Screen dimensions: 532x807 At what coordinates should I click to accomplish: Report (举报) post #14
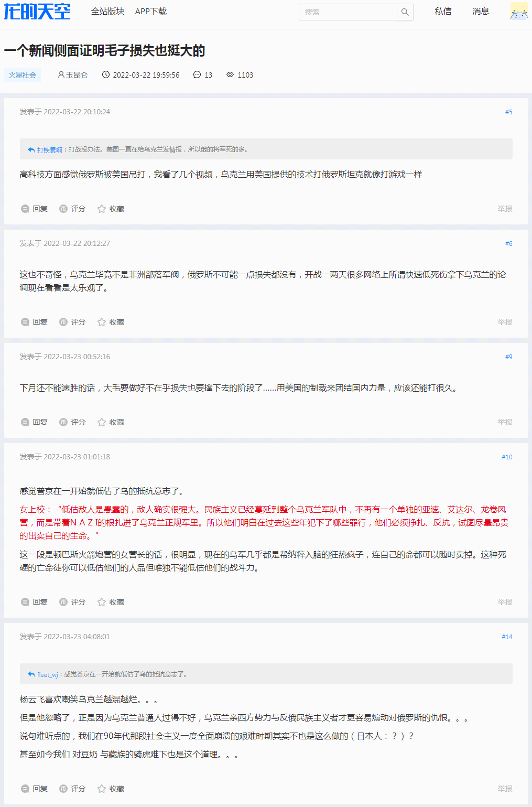[505, 789]
